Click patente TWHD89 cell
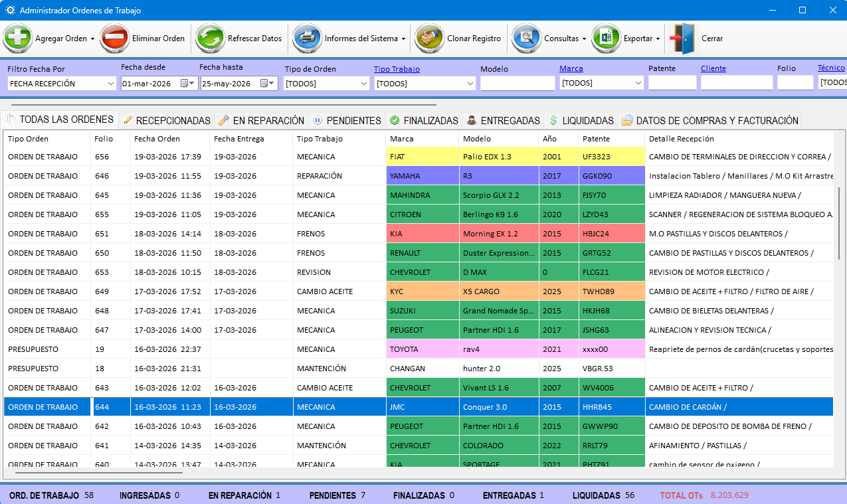Viewport: 847px width, 504px height. coord(612,292)
